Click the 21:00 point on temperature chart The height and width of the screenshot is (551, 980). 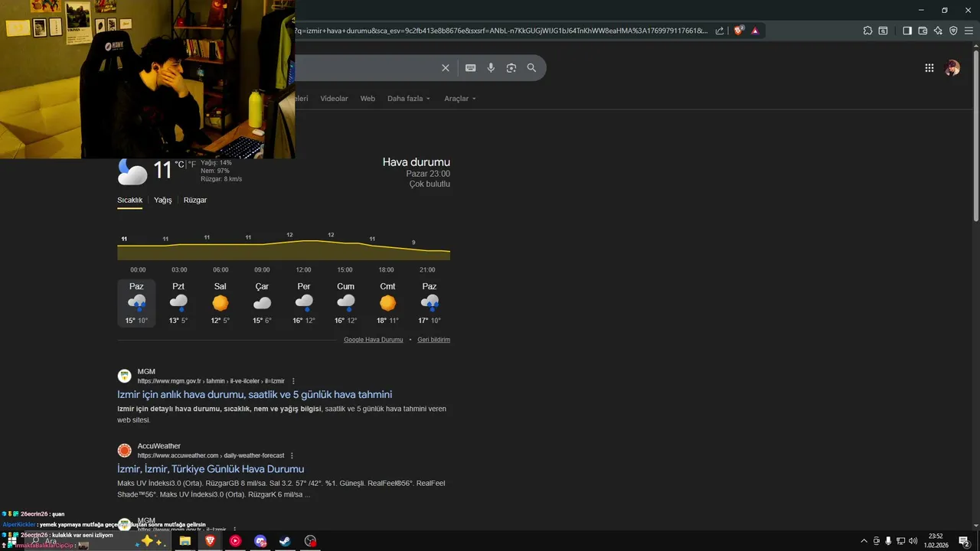427,249
